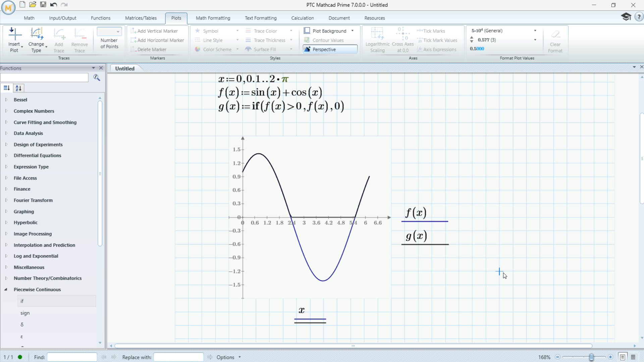644x362 pixels.
Task: Open the Help question mark icon
Action: click(x=639, y=17)
